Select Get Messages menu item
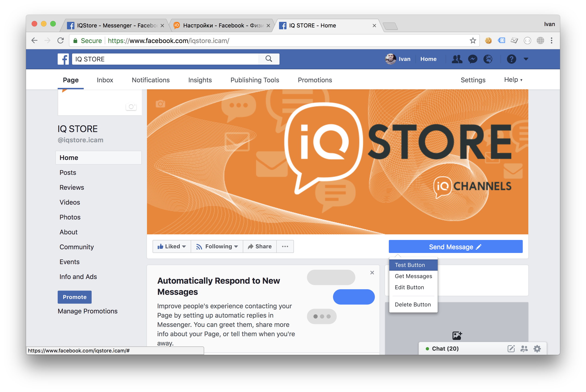This screenshot has width=586, height=392. (413, 276)
